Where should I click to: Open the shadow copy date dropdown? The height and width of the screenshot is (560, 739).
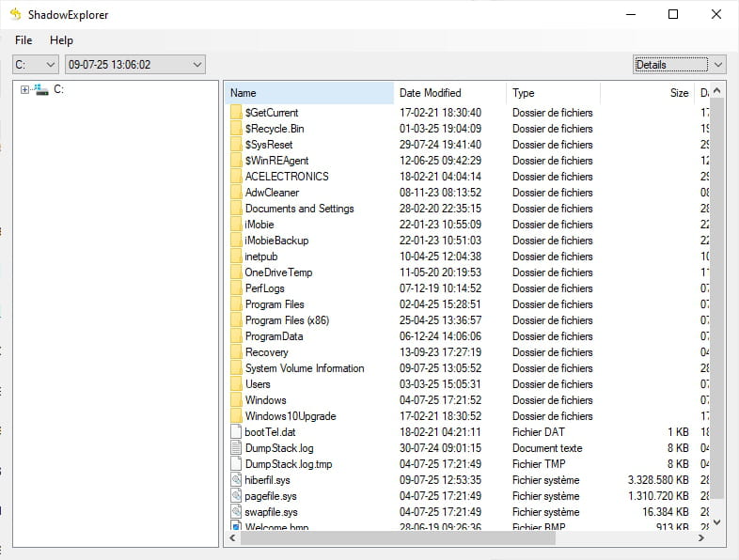click(134, 65)
